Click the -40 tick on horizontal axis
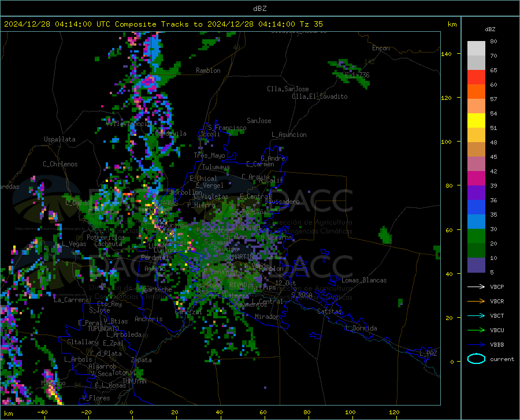The image size is (520, 420). tap(42, 412)
